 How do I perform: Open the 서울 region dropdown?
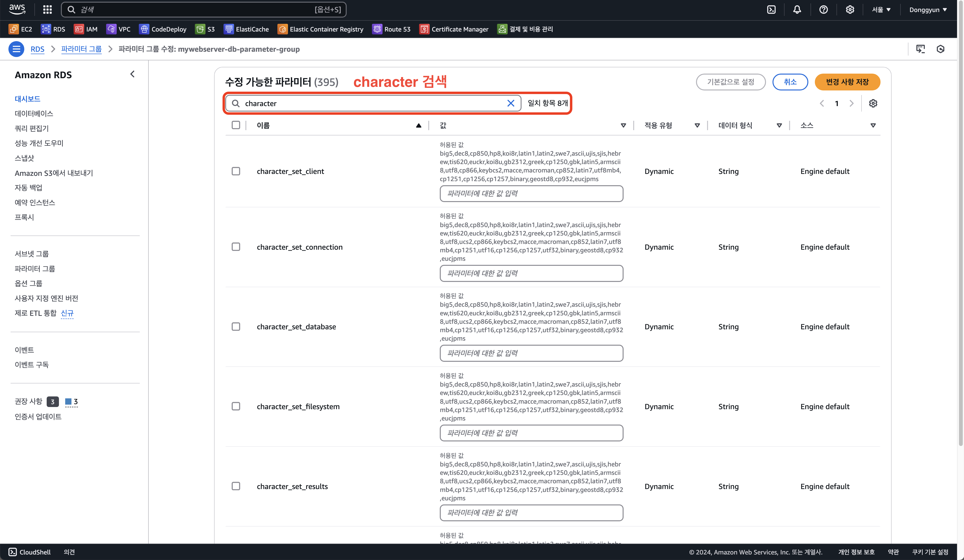coord(881,10)
